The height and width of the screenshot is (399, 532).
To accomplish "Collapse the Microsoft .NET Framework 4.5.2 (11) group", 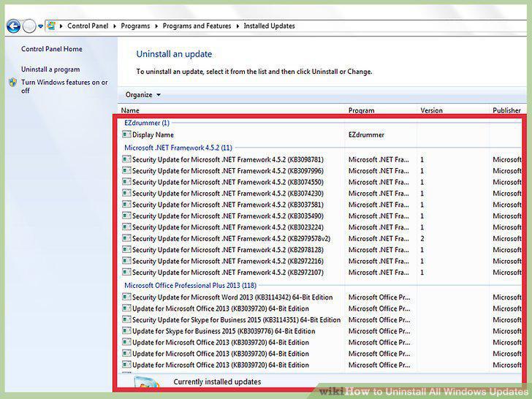I will pyautogui.click(x=178, y=148).
